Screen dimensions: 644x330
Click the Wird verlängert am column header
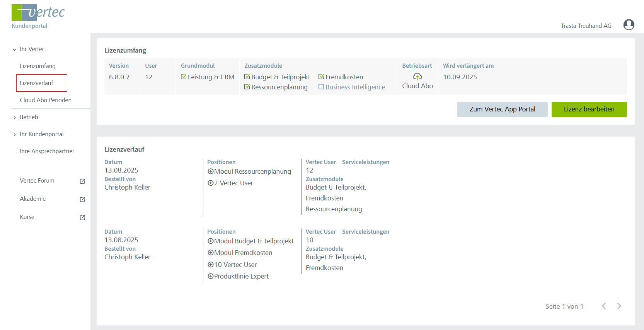pyautogui.click(x=469, y=66)
